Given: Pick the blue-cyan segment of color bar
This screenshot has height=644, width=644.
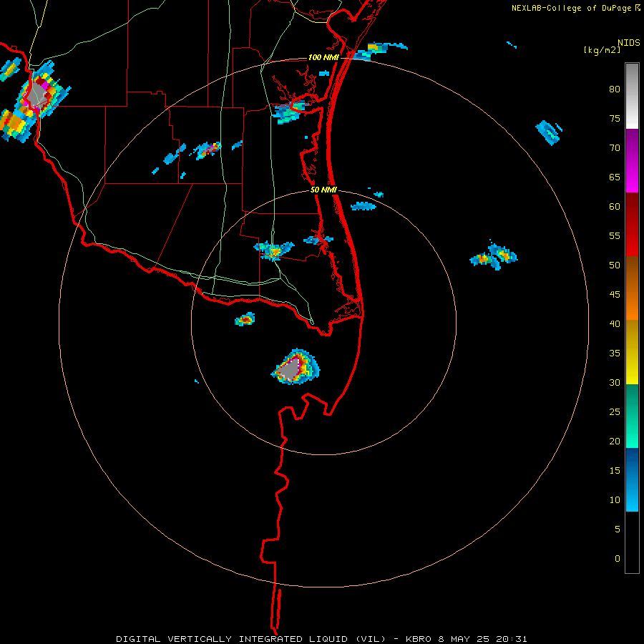Looking at the screenshot, I should [x=632, y=479].
